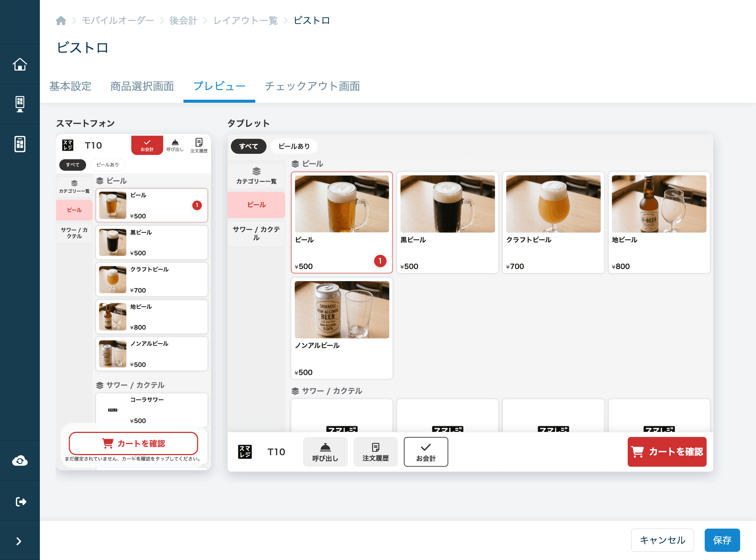The height and width of the screenshot is (560, 756).
Task: Toggle the ビールあり chip in smartphone preview
Action: tap(108, 165)
